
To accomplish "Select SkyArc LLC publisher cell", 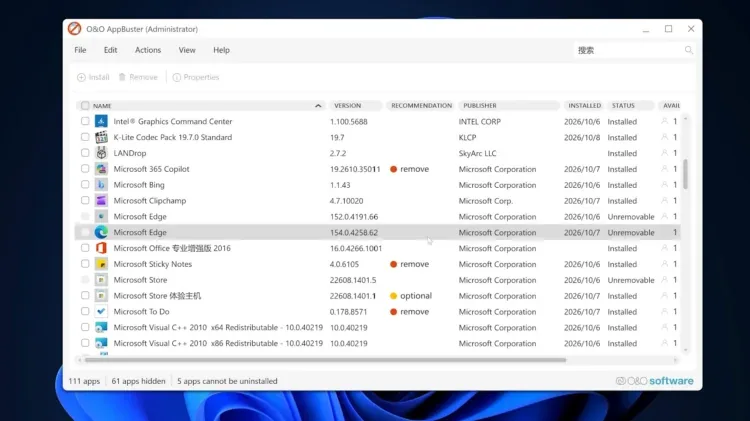I will tap(477, 153).
